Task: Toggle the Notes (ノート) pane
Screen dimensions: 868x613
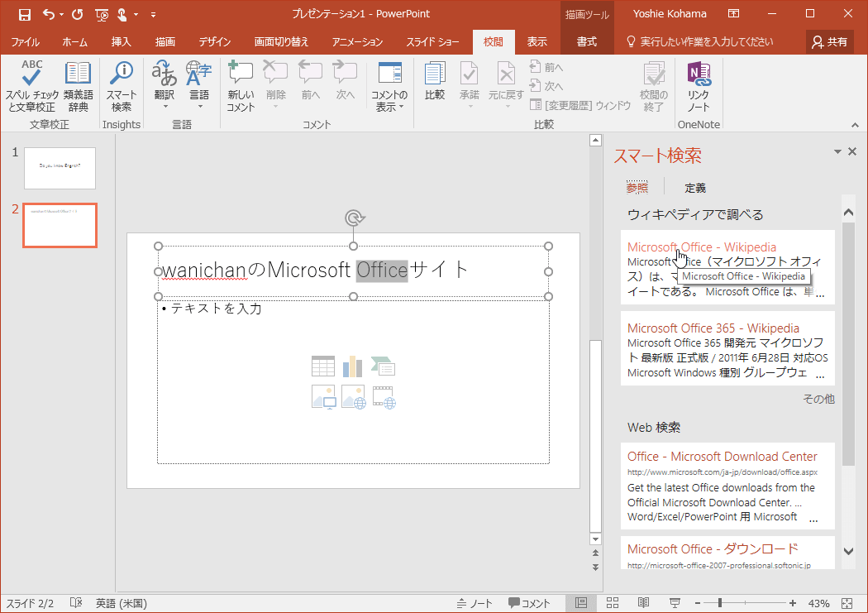Action: [x=475, y=603]
